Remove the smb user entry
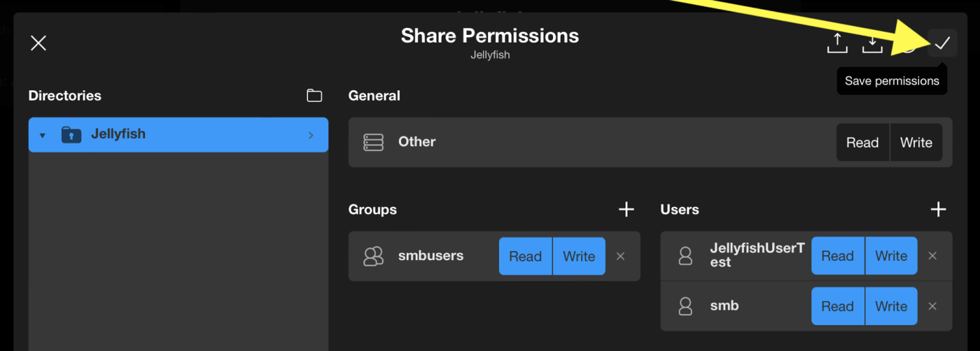This screenshot has width=980, height=351. 932,306
